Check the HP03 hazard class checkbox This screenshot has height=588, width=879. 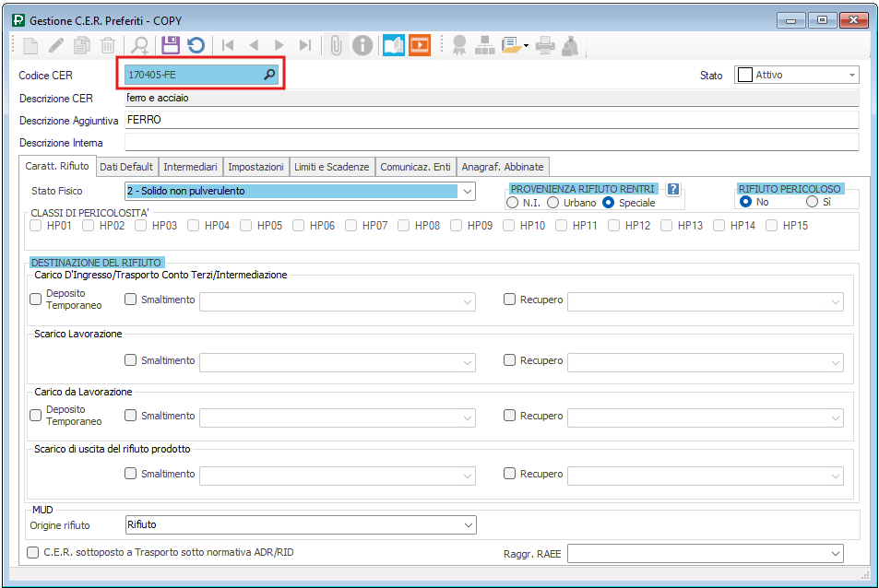(143, 225)
